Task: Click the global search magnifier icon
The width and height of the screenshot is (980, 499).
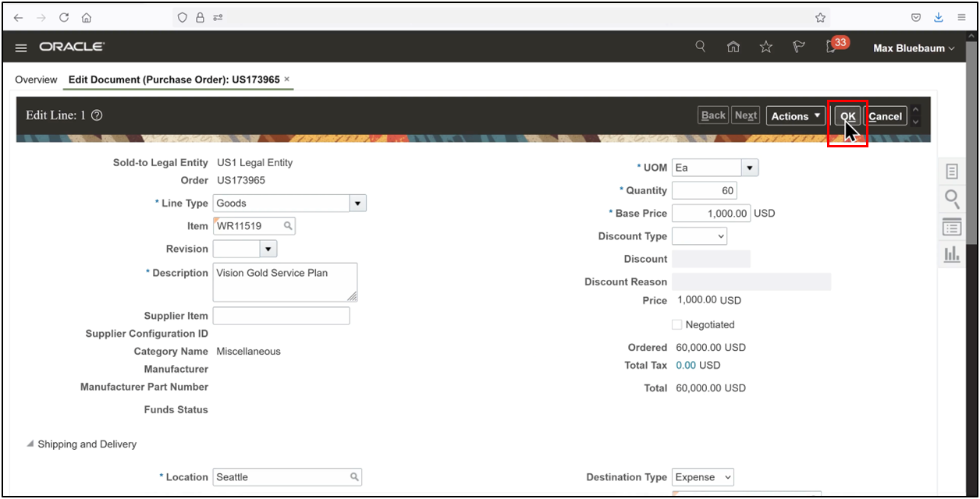Action: [700, 46]
